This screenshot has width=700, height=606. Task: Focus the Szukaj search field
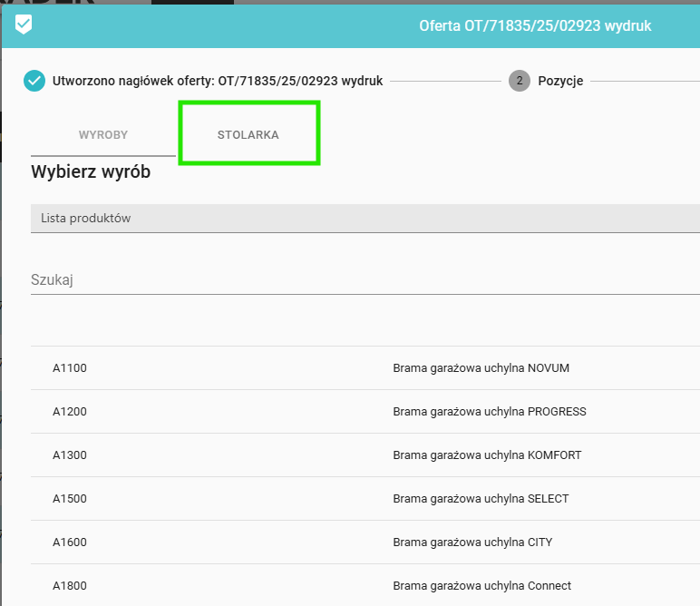(365, 280)
